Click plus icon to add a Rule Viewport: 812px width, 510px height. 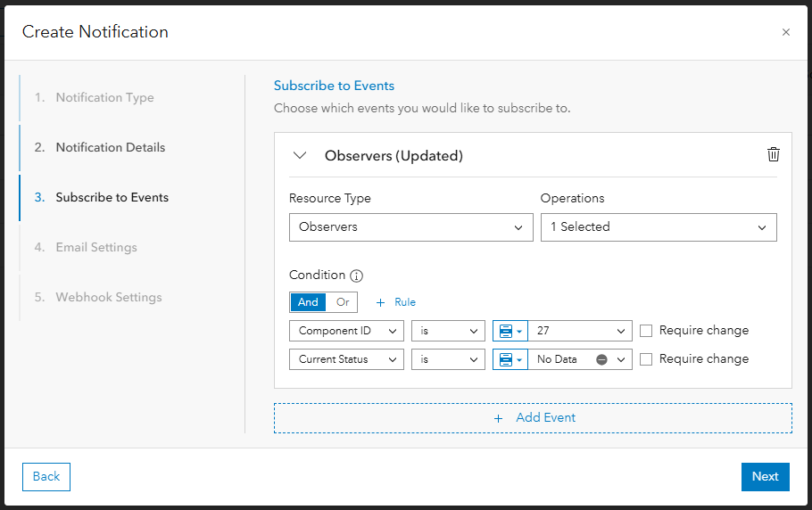(x=381, y=302)
